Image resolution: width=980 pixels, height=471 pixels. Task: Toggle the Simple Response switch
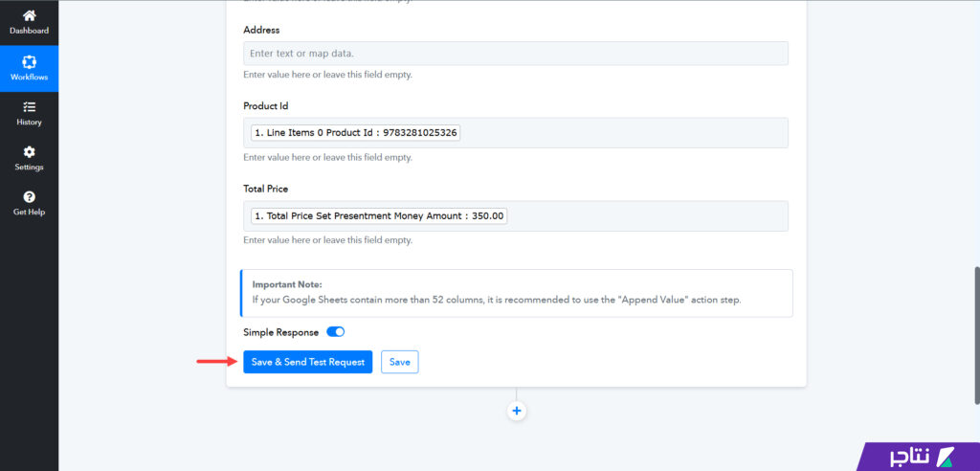[x=336, y=332]
